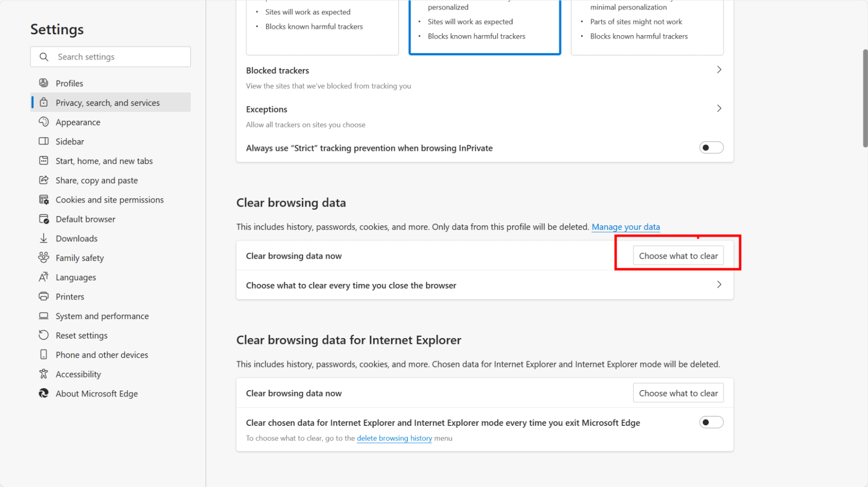Click Choose what to clear button
The image size is (868, 487).
678,256
